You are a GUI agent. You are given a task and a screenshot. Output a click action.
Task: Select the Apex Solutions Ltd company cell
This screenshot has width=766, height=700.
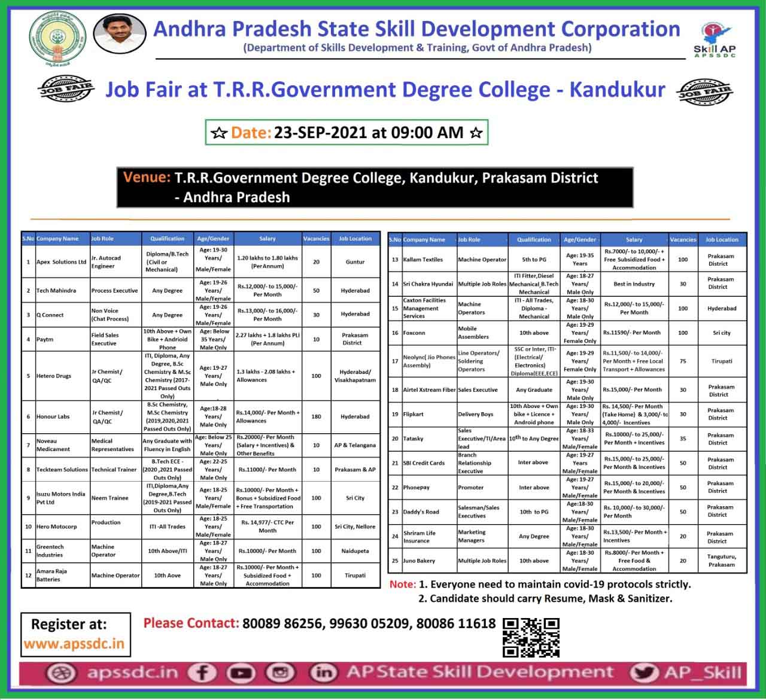point(62,262)
